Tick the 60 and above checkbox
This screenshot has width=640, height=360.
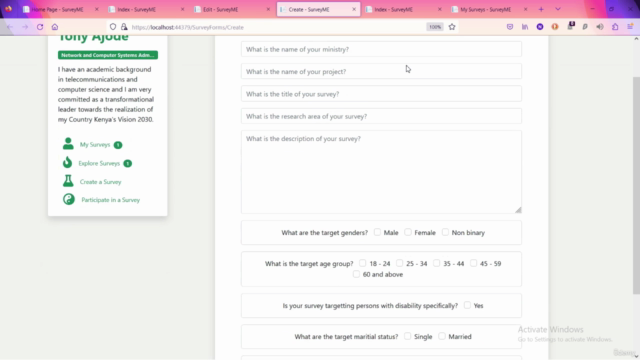(x=356, y=274)
